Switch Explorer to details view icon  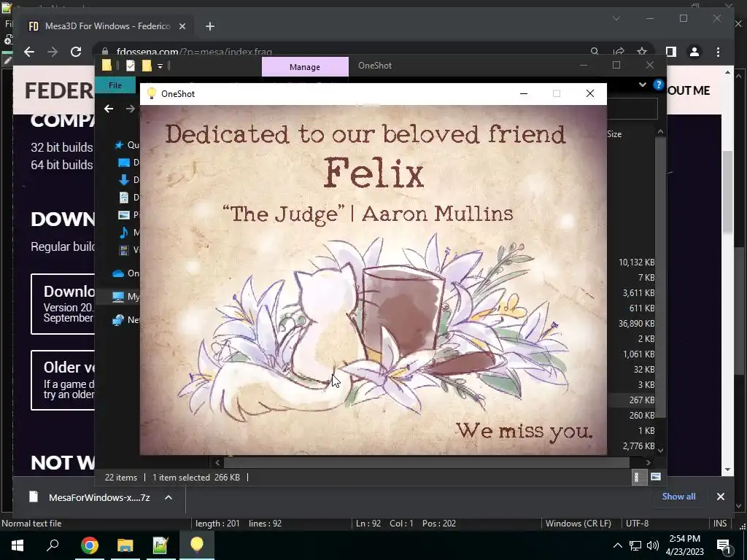click(638, 477)
